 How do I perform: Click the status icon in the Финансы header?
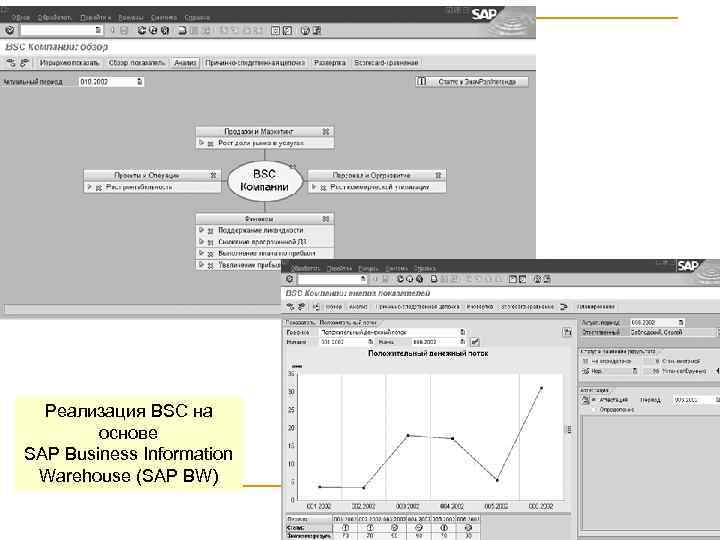(326, 219)
